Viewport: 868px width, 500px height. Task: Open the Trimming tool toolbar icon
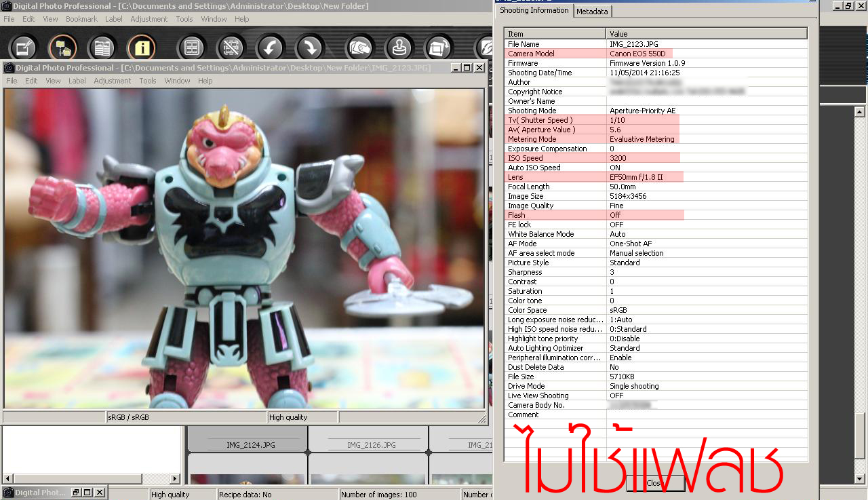(439, 47)
